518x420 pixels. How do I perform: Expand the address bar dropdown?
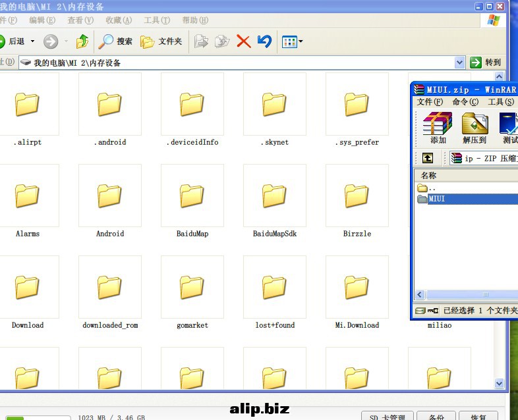coord(459,63)
